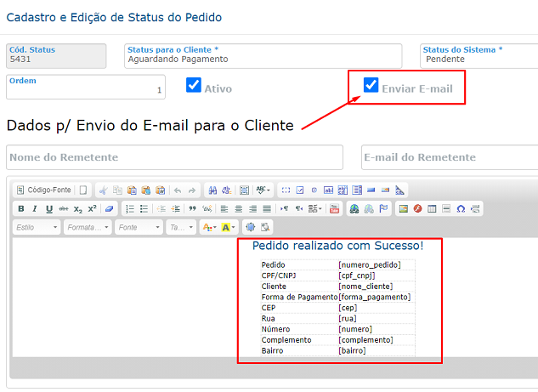Screen dimensions: 538x392
Task: Toggle bold formatting in editor
Action: point(21,208)
